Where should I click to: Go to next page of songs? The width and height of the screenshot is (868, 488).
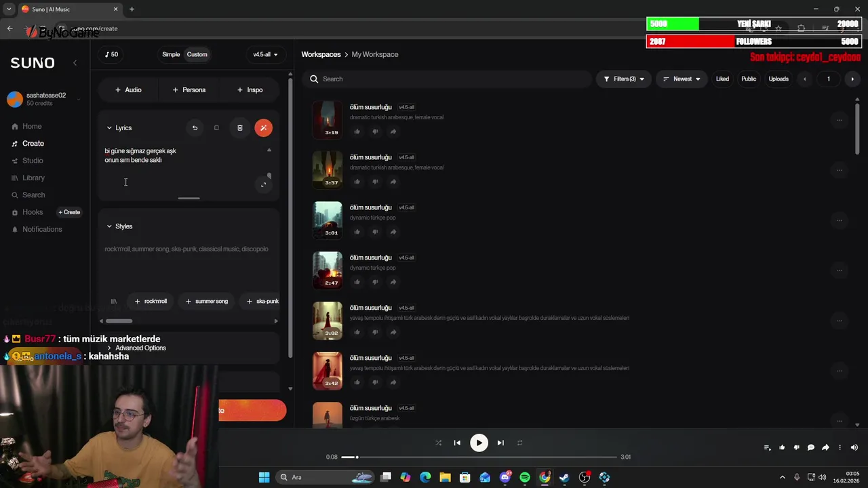852,79
